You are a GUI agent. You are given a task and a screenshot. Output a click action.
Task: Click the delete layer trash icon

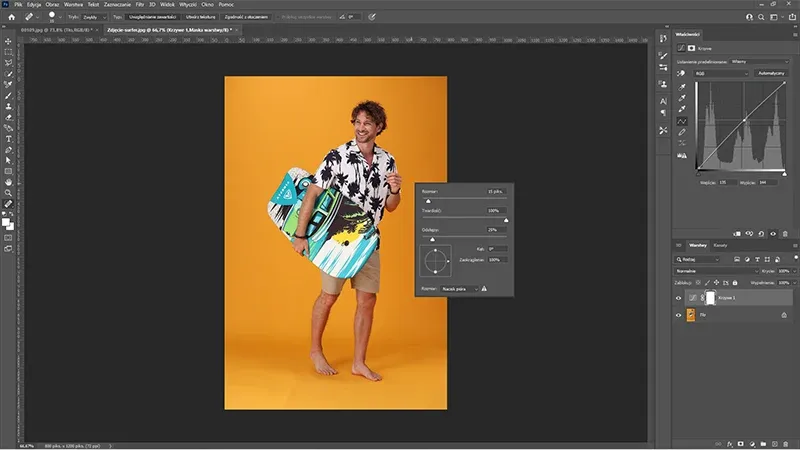tap(786, 444)
